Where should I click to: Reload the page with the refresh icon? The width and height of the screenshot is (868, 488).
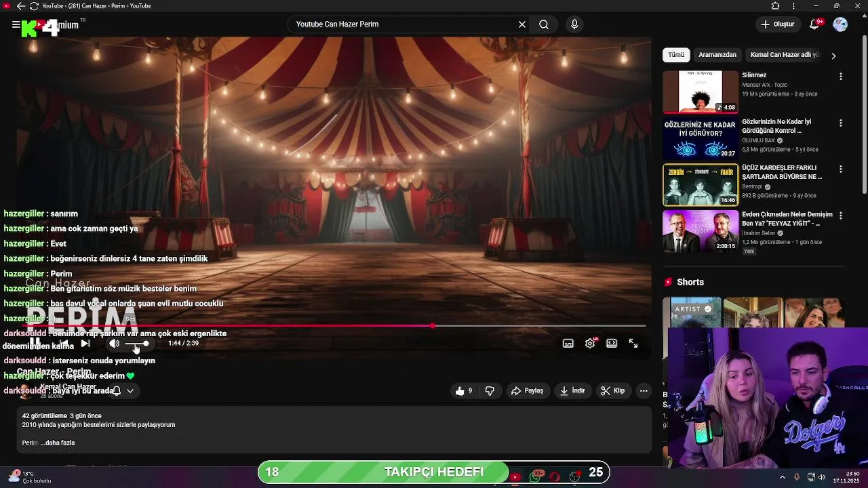34,6
